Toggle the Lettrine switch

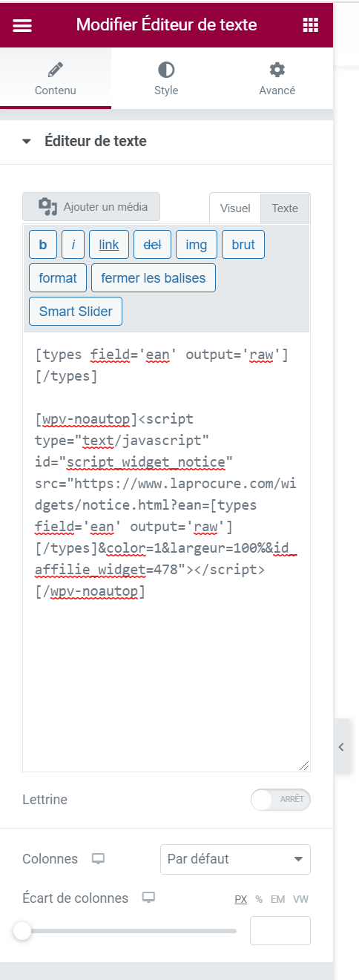click(281, 800)
